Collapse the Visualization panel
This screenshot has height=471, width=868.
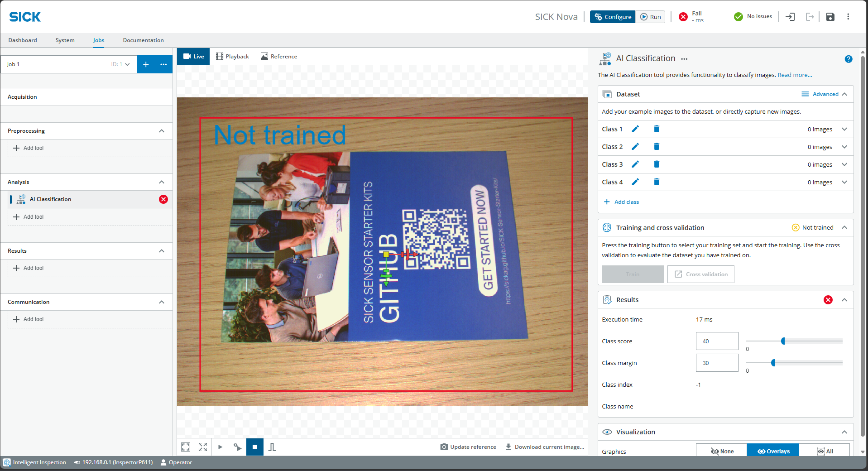click(844, 432)
